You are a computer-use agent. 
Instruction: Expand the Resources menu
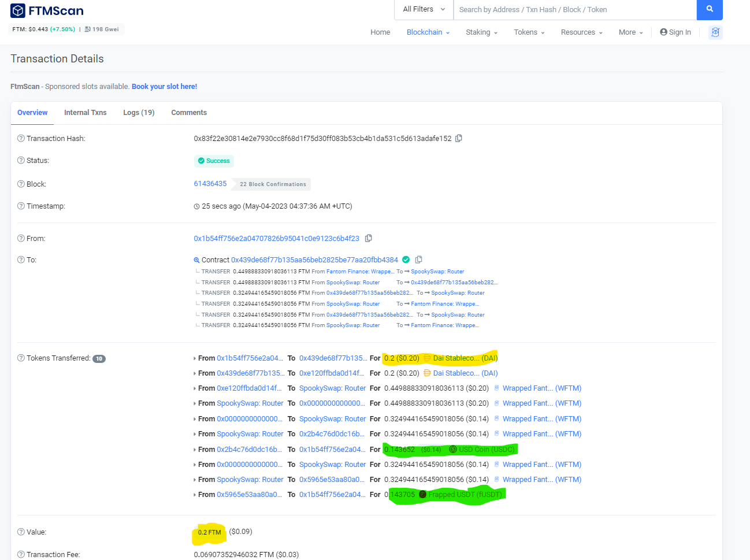pos(582,32)
